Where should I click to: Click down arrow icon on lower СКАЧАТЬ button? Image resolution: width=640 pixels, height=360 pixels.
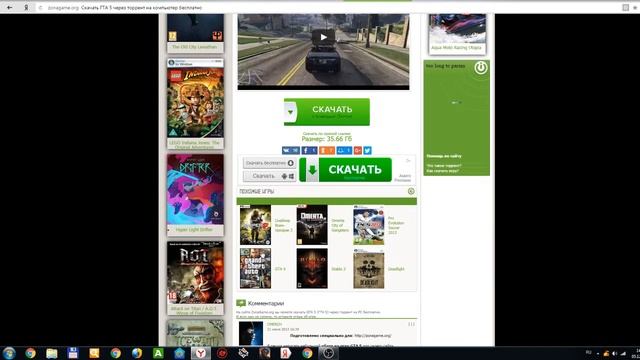[x=312, y=170]
